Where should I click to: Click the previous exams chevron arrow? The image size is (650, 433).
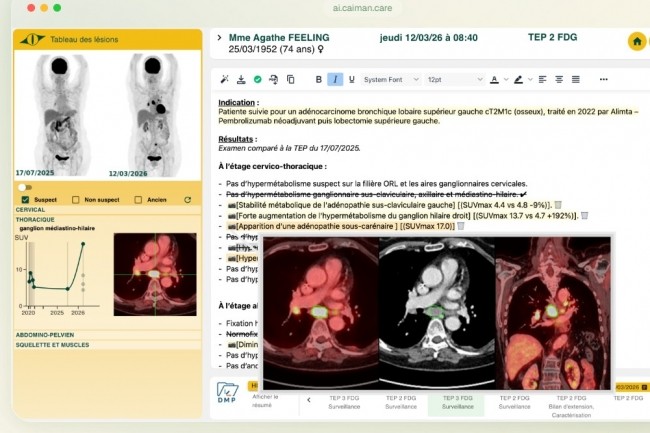pyautogui.click(x=309, y=400)
